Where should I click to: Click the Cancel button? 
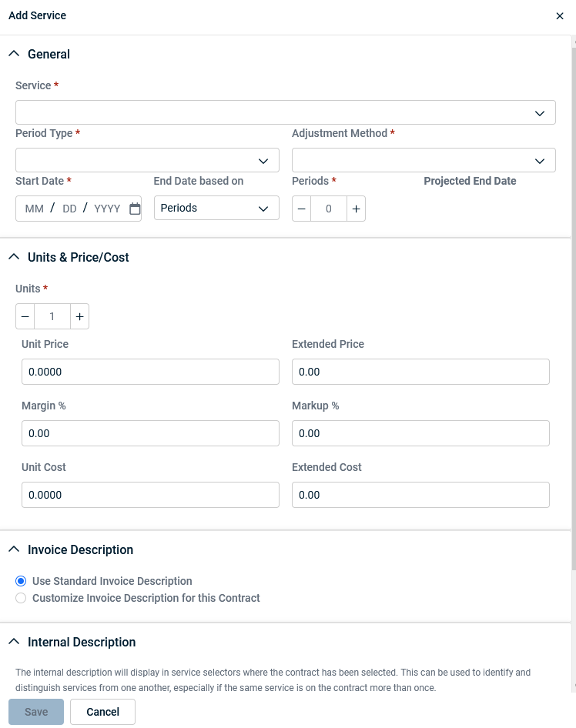click(x=102, y=712)
